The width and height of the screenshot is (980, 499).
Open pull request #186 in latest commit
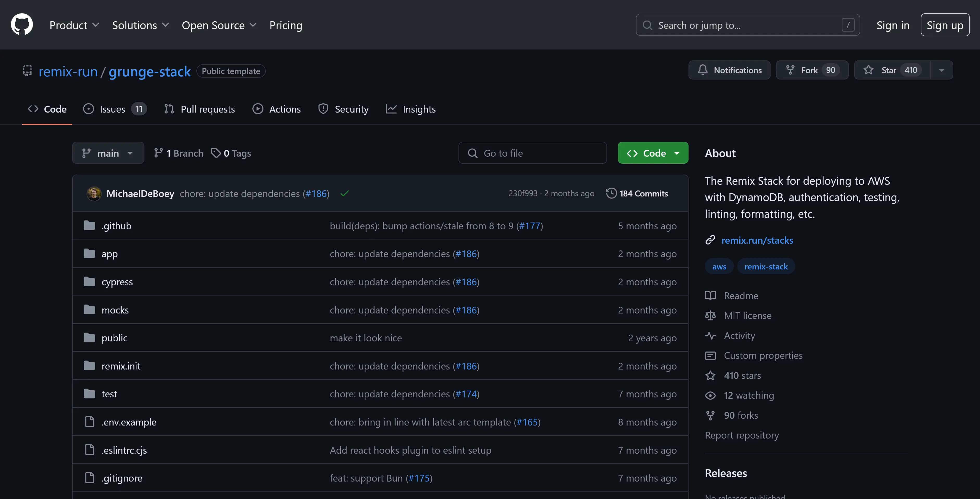[316, 193]
